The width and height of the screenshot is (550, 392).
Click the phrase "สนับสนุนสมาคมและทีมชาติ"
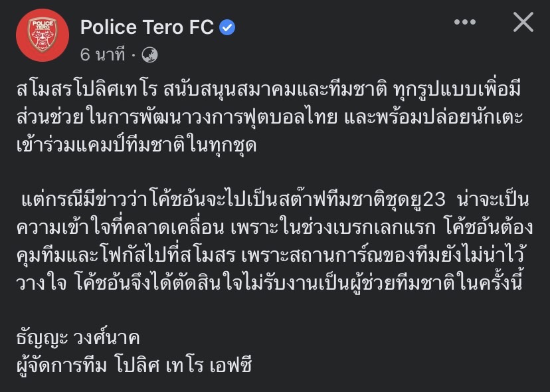[276, 90]
